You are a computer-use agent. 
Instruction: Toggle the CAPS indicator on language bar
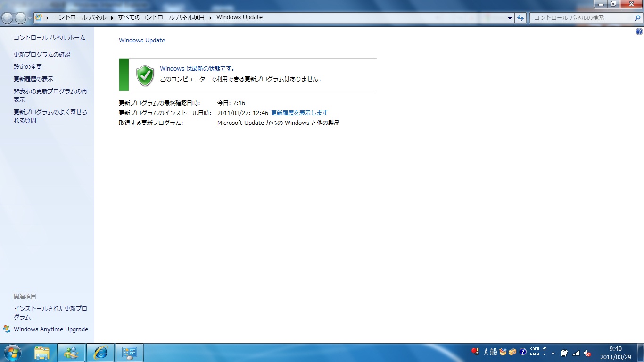tap(535, 349)
